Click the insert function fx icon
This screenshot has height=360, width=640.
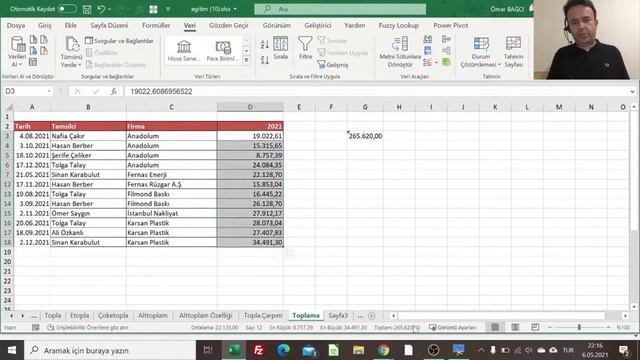point(113,91)
